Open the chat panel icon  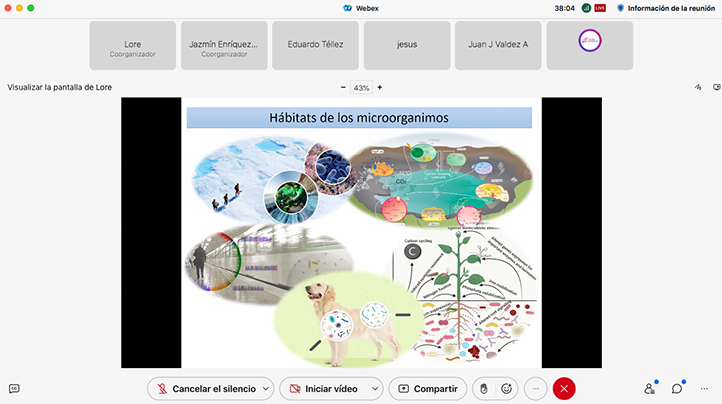tap(677, 388)
